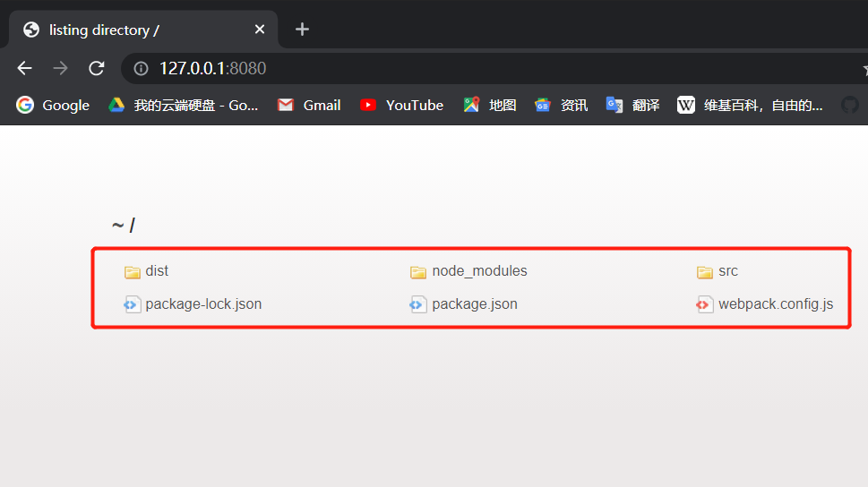Click the src folder icon
The image size is (868, 487).
pos(705,272)
